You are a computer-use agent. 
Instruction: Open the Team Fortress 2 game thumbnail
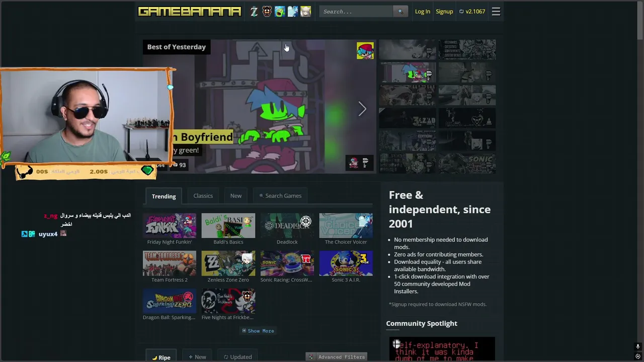coord(170,263)
